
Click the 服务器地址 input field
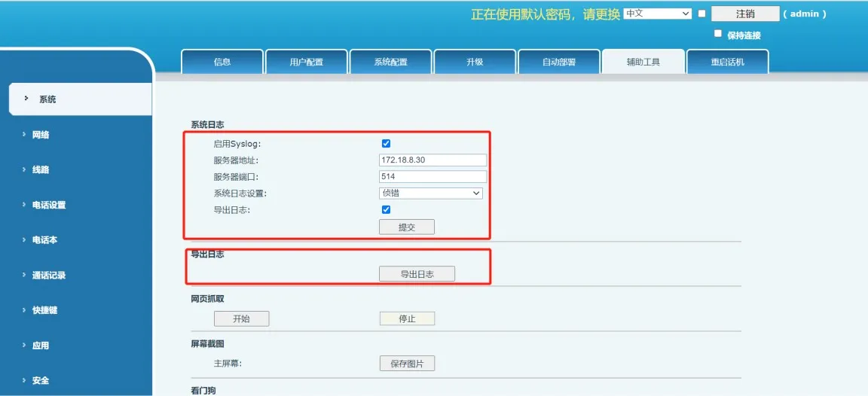[x=432, y=160]
